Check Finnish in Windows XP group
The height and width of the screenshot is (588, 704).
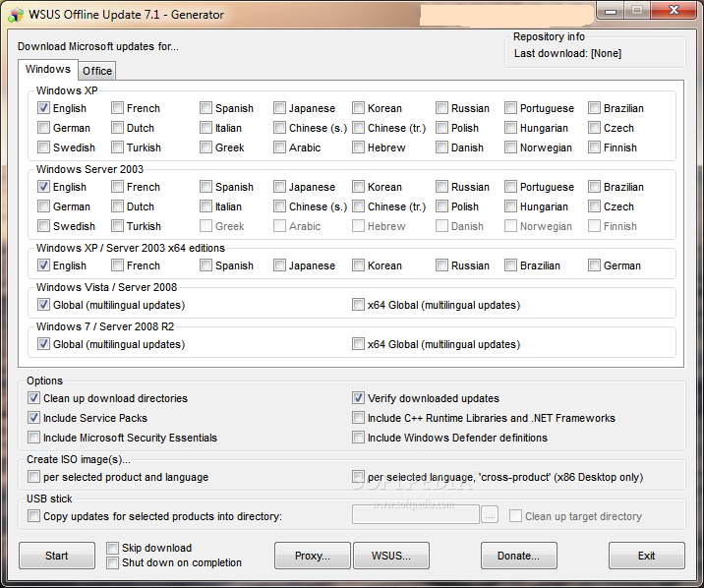point(594,147)
